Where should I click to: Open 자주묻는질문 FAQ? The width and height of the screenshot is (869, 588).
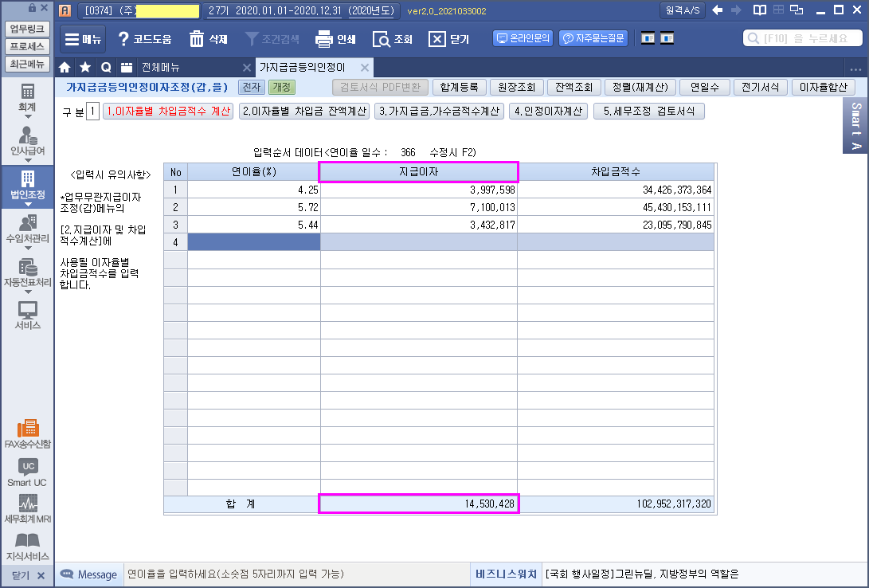593,38
